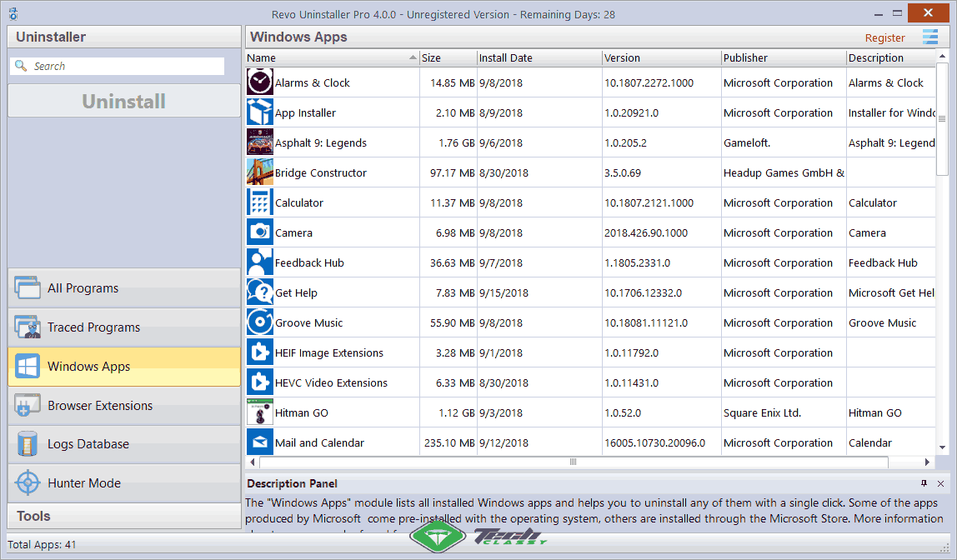Open the All Programs module
Viewport: 957px width, 560px height.
coord(83,287)
